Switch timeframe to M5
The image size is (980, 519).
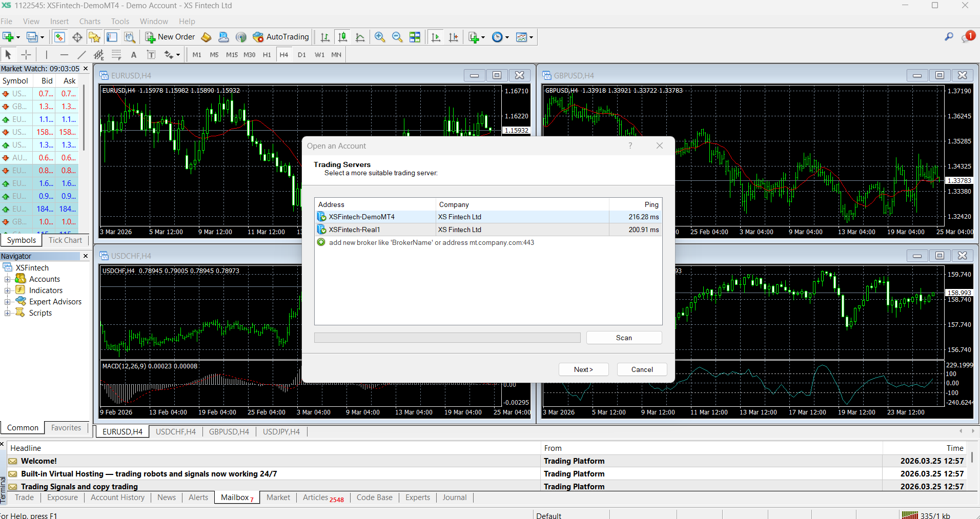click(214, 55)
